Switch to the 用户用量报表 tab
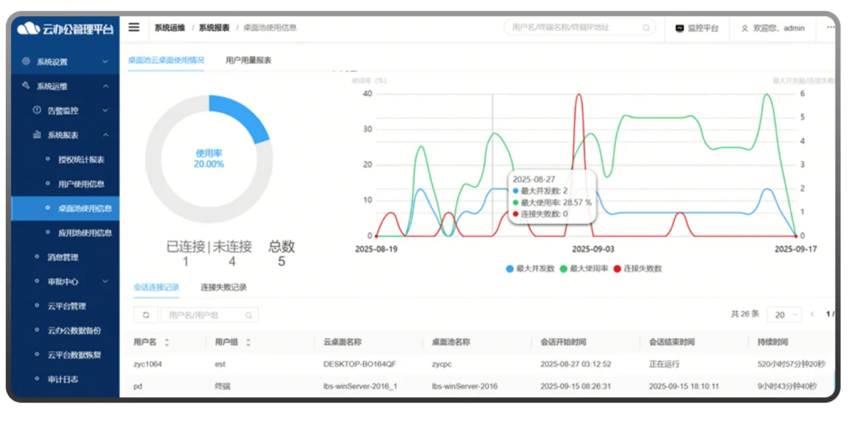This screenshot has height=425, width=868. pos(248,60)
